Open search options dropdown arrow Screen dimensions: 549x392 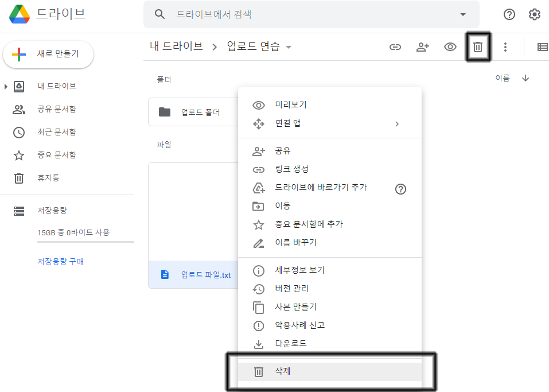463,14
